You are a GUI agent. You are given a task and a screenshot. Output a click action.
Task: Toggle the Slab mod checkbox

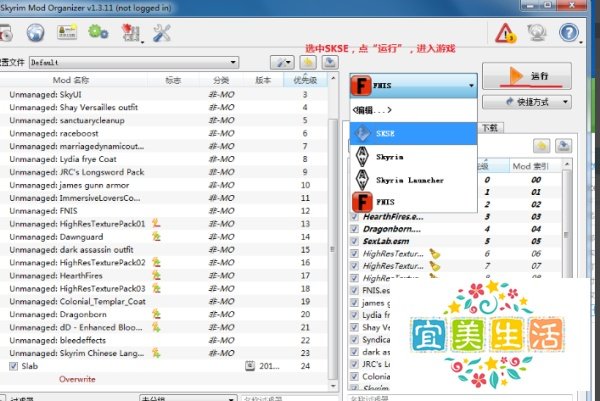coord(13,366)
